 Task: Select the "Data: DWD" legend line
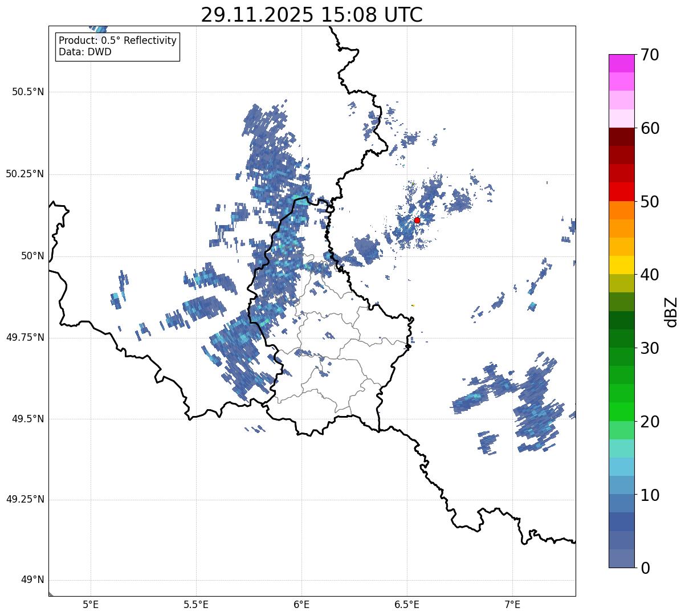point(85,52)
